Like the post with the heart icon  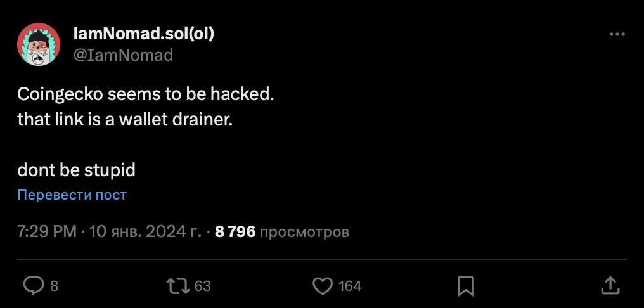[323, 285]
